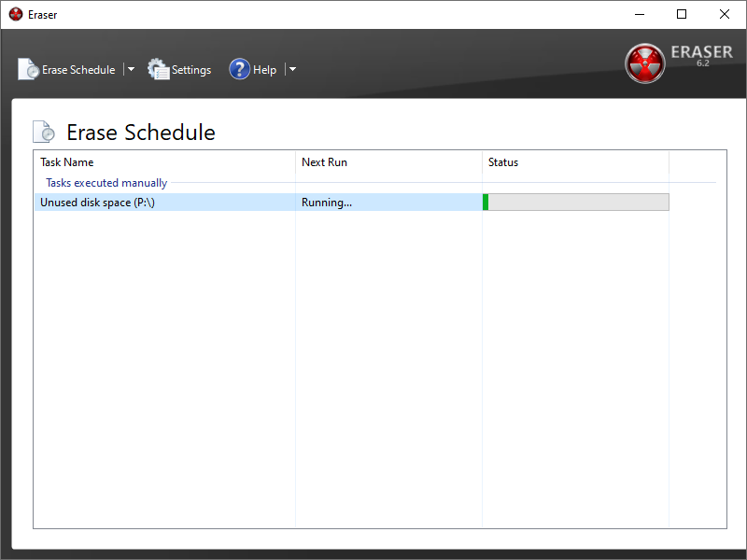Click the Settings gear icon

159,69
